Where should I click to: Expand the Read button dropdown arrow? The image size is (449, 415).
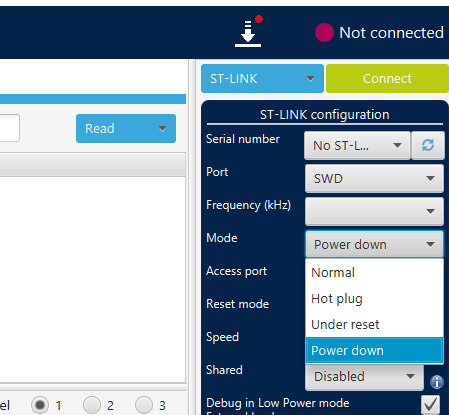[x=162, y=129]
